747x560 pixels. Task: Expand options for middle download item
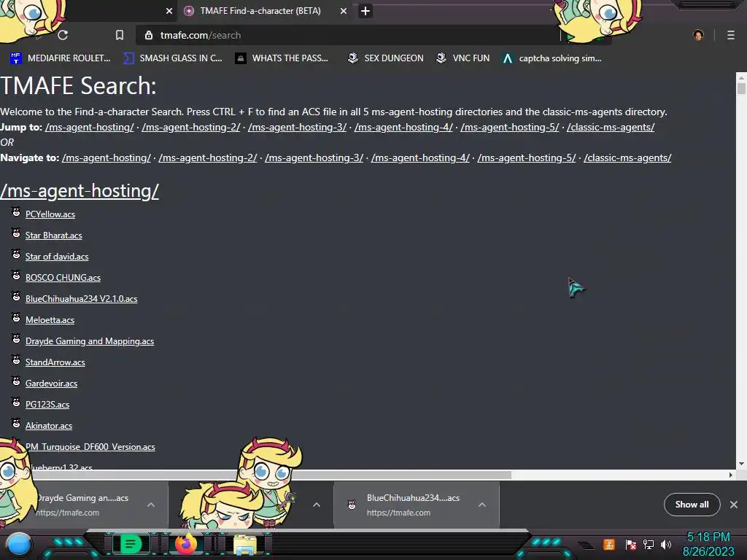pos(317,505)
